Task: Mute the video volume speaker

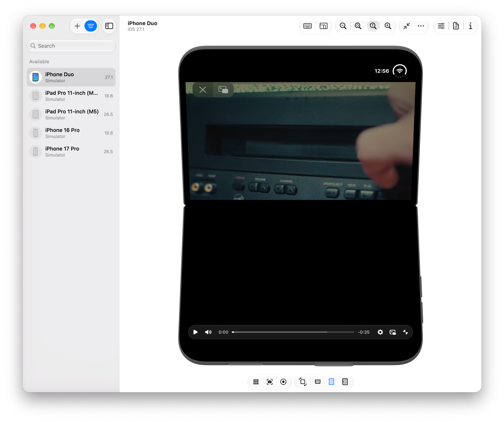Action: click(x=208, y=332)
